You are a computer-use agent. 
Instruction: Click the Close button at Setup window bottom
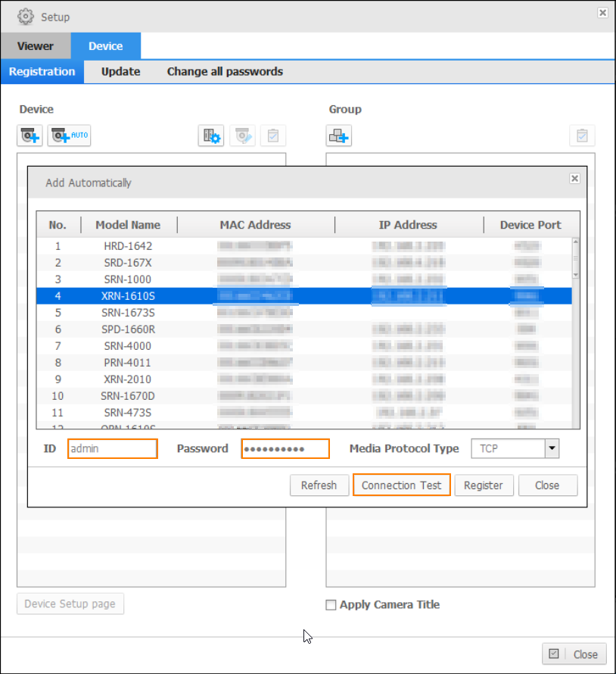click(574, 654)
